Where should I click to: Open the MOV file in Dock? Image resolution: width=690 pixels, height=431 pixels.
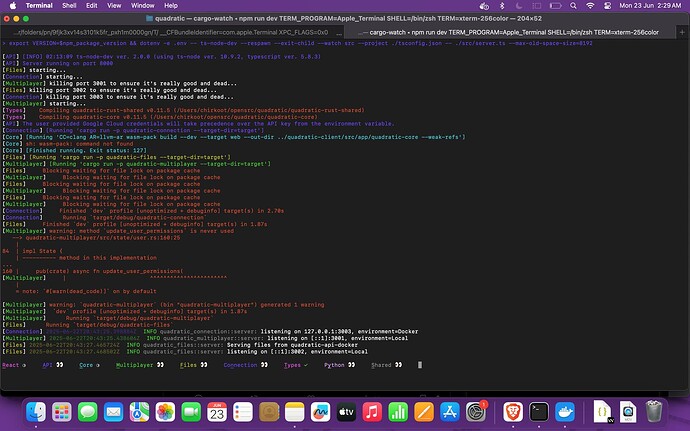[x=628, y=413]
